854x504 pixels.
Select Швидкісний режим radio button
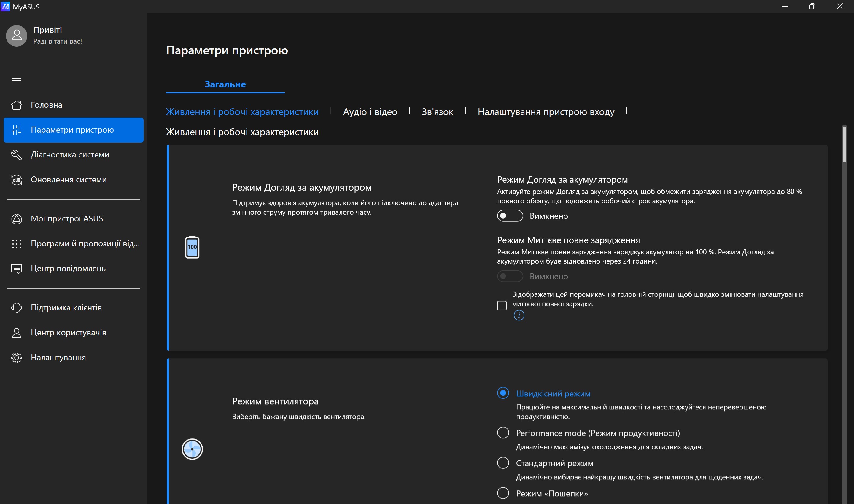point(503,393)
